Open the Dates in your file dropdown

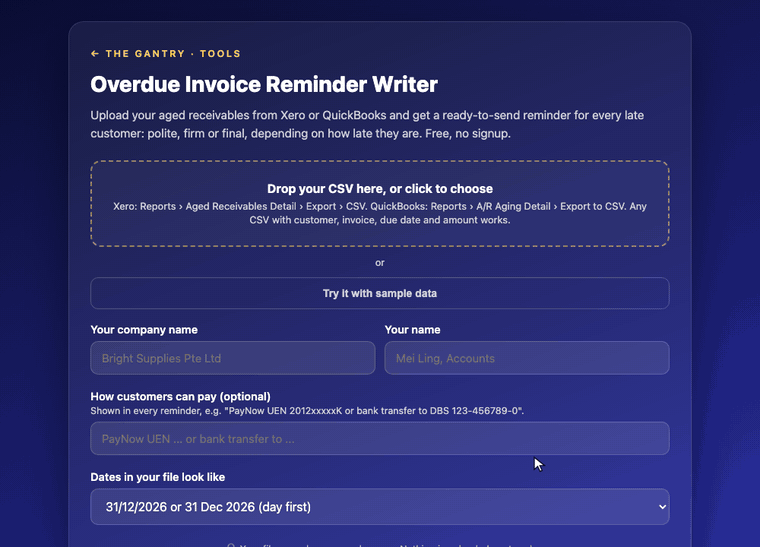coord(380,507)
